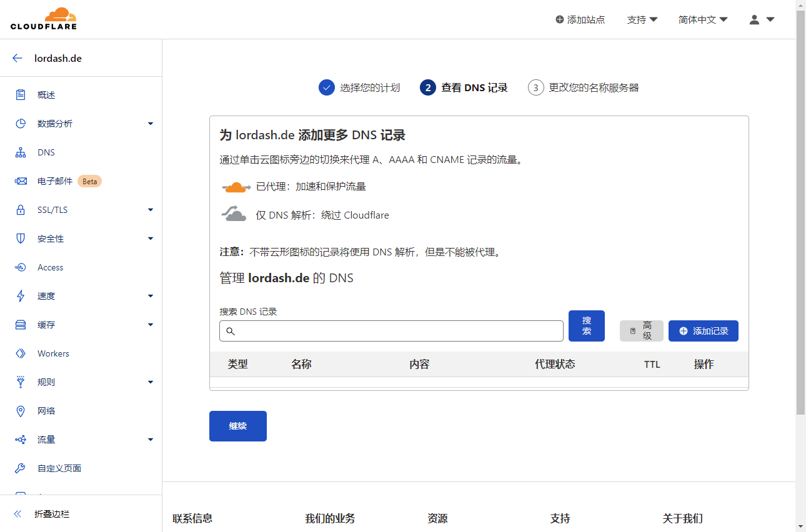This screenshot has width=806, height=532.
Task: Click the blue 搜索 button
Action: coord(587,326)
